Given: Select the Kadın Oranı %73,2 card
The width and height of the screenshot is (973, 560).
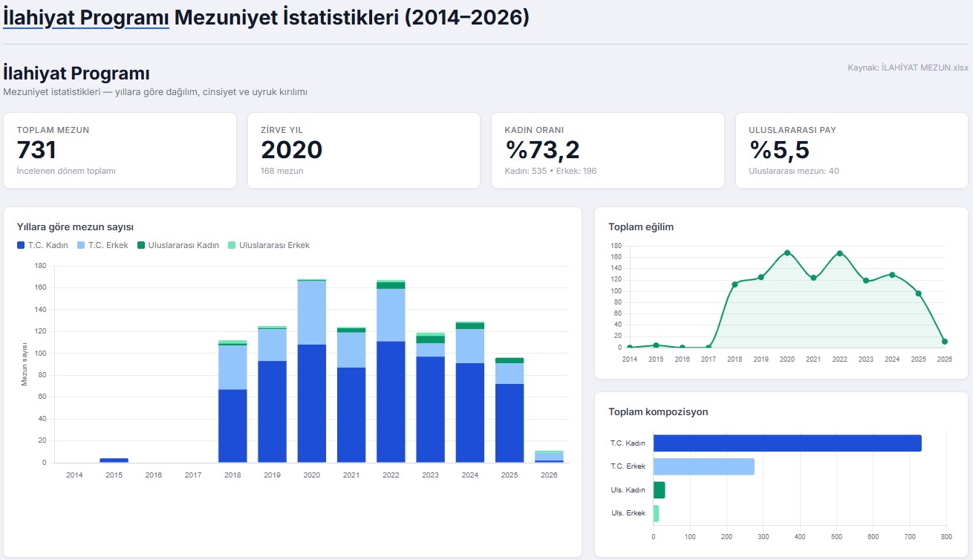Looking at the screenshot, I should coord(608,151).
